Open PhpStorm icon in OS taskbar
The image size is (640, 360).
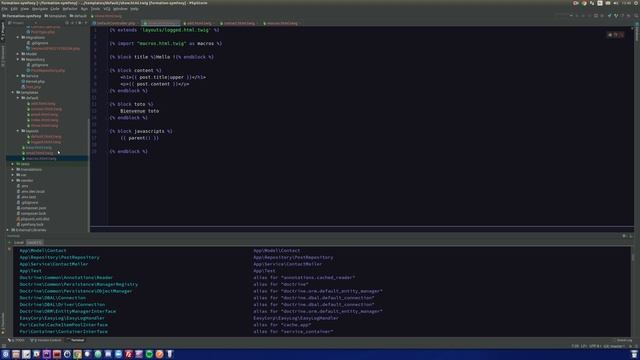(x=47, y=354)
